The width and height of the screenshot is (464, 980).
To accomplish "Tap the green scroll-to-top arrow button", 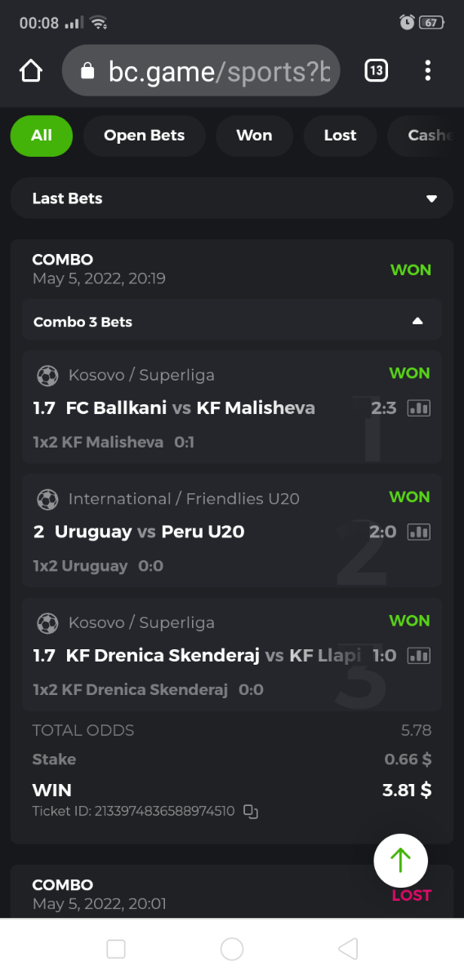I will pos(400,861).
